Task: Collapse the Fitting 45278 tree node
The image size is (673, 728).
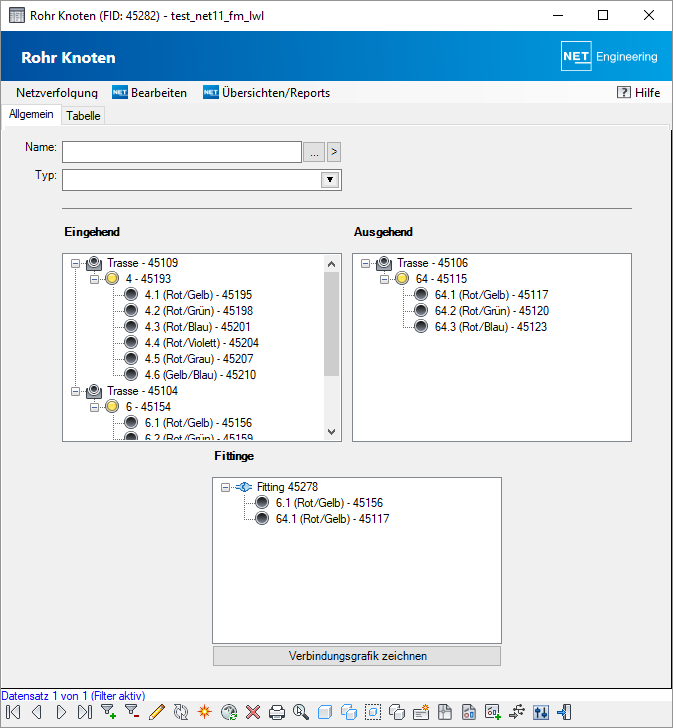Action: pyautogui.click(x=226, y=487)
